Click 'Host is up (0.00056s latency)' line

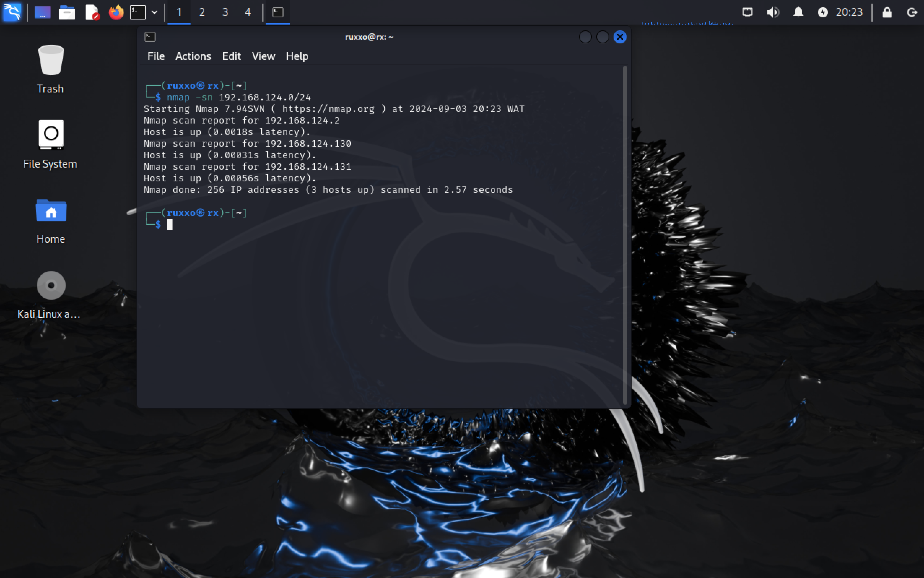tap(230, 178)
